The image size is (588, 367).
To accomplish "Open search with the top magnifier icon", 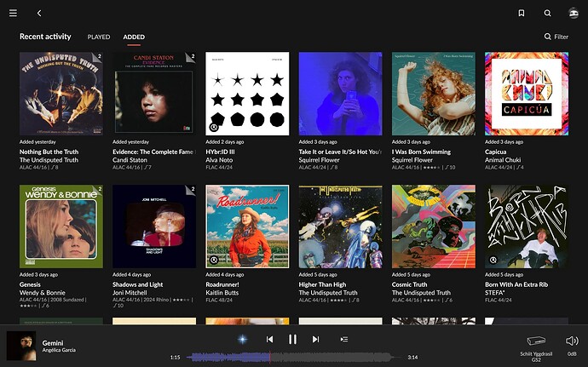I will [547, 13].
